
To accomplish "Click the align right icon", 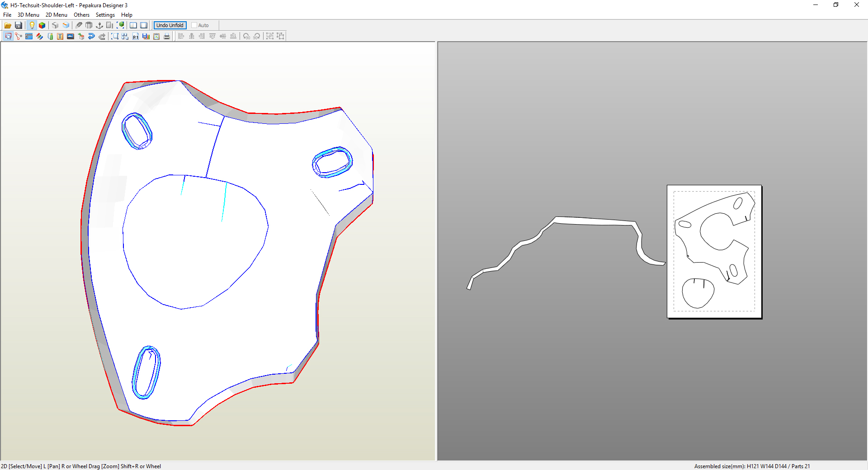I will click(x=202, y=36).
